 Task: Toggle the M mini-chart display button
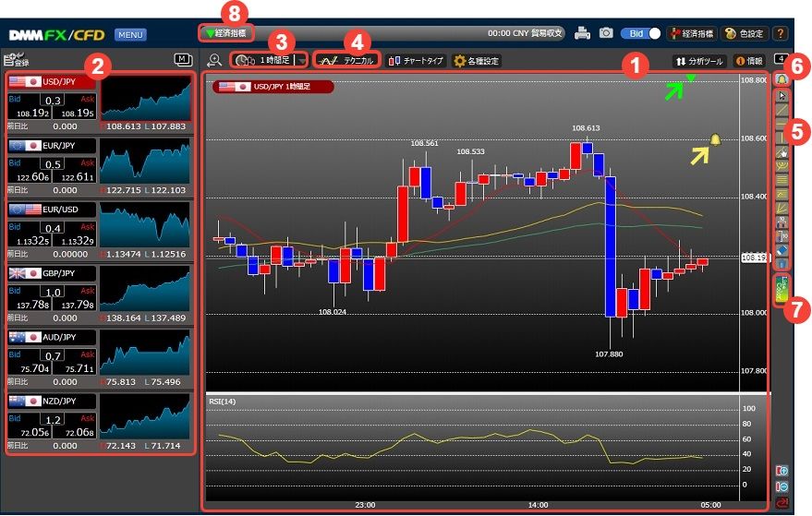183,60
